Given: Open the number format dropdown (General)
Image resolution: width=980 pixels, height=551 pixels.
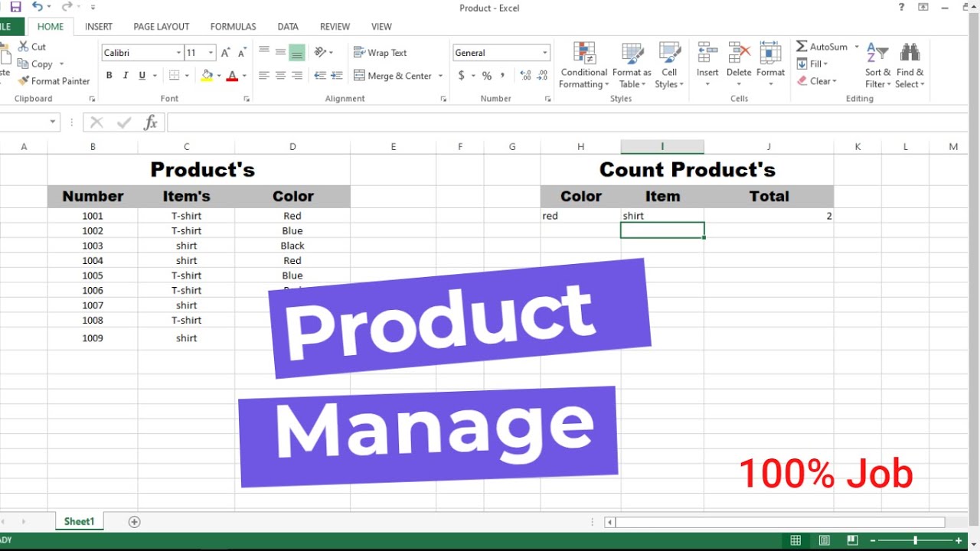Looking at the screenshot, I should [x=545, y=53].
